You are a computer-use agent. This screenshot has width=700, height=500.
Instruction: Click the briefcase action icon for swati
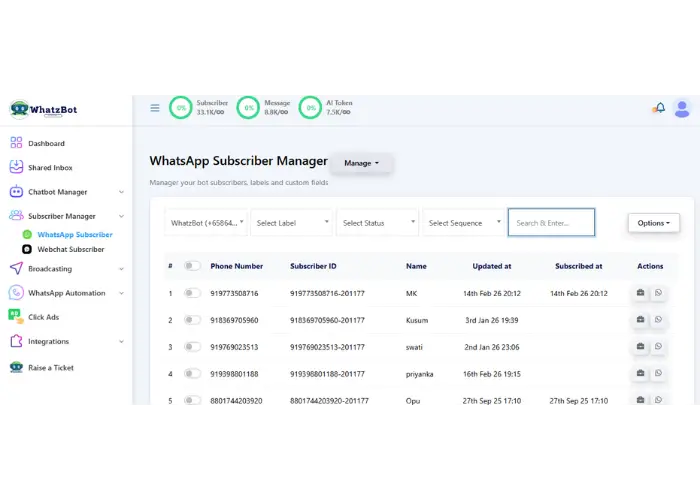[x=640, y=347]
